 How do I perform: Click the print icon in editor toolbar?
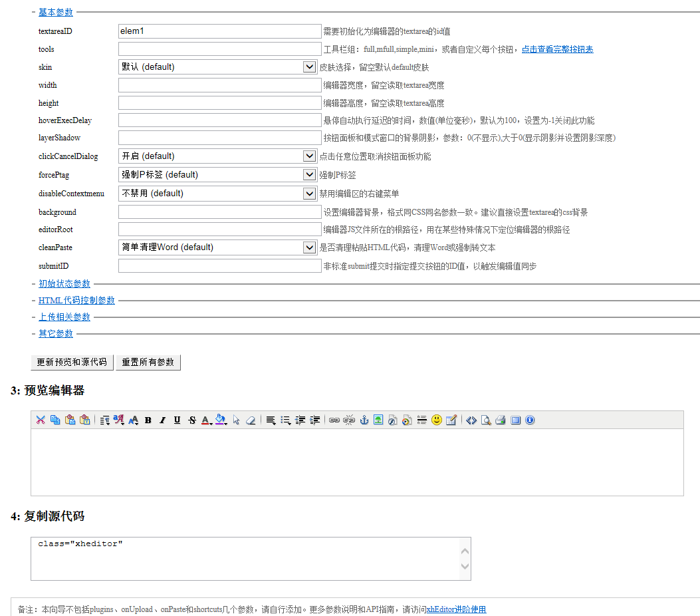[501, 420]
